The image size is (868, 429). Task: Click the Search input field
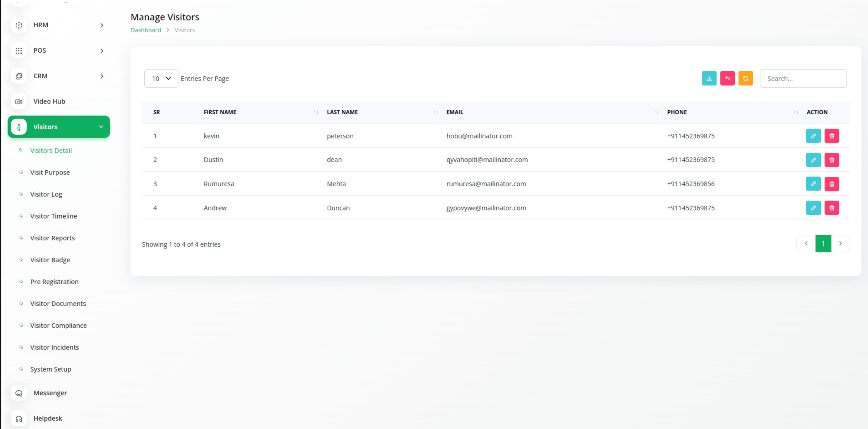(x=803, y=79)
